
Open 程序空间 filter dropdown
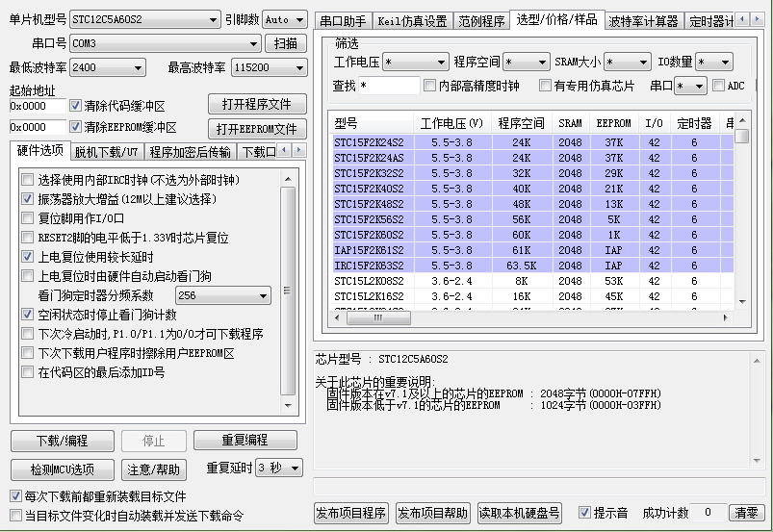527,63
